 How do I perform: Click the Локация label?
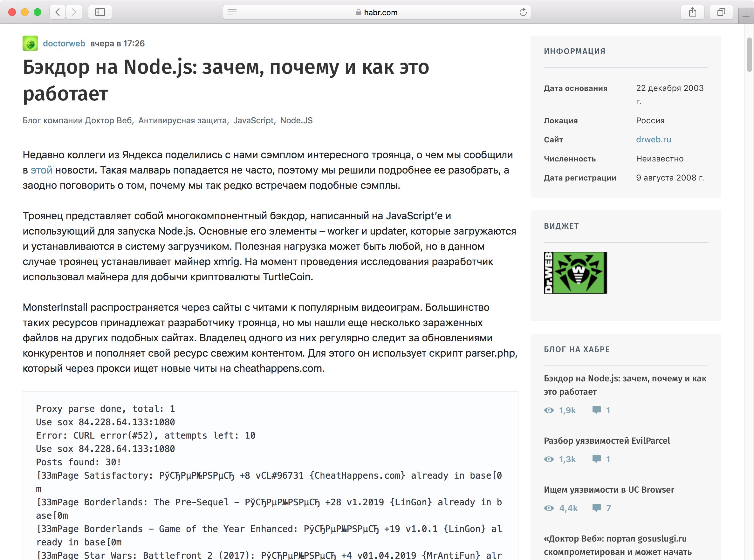(560, 120)
